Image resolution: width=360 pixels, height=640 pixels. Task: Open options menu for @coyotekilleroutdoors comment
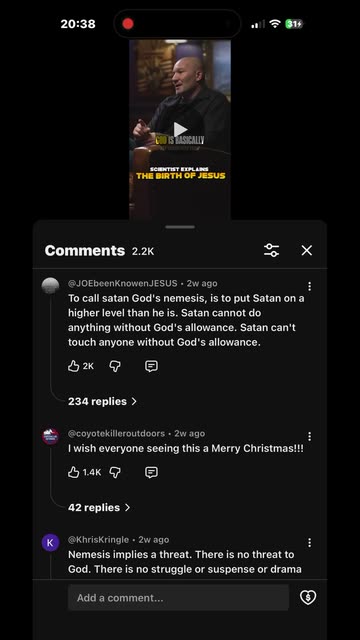click(309, 437)
